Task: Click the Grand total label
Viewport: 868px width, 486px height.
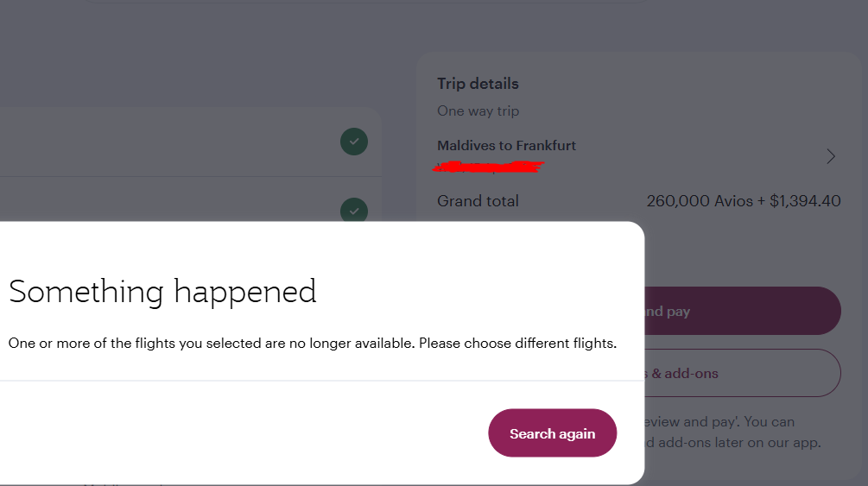Action: pos(478,201)
